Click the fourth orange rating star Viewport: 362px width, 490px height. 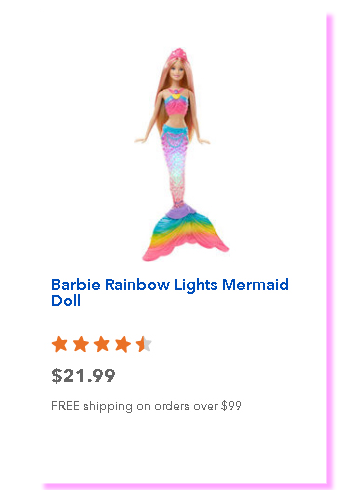(x=123, y=344)
